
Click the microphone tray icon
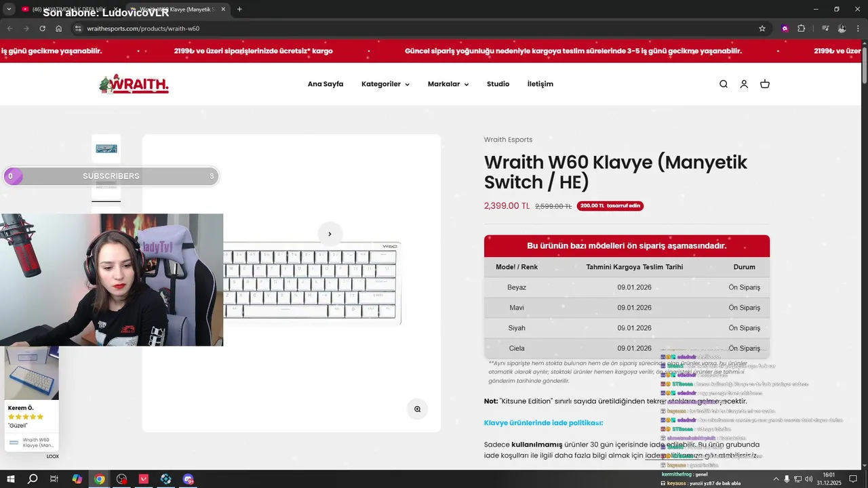click(x=787, y=479)
